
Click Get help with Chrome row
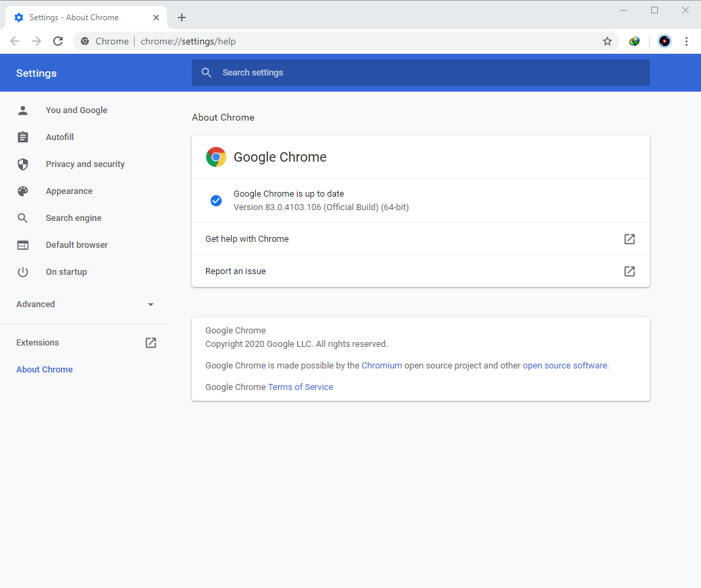(x=420, y=239)
